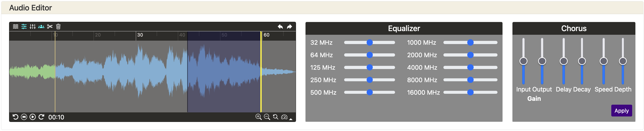The height and width of the screenshot is (131, 644).
Task: Open the playback speed gauge
Action: pos(284,117)
